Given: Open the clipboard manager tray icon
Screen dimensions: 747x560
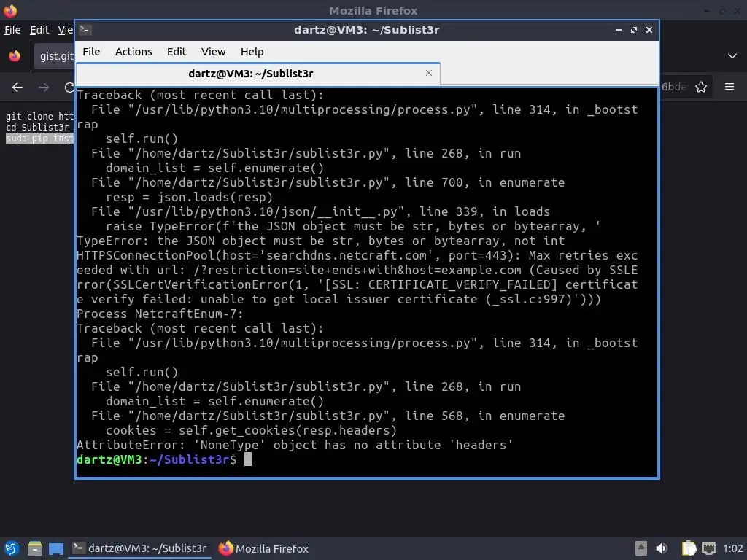Looking at the screenshot, I should click(x=689, y=548).
